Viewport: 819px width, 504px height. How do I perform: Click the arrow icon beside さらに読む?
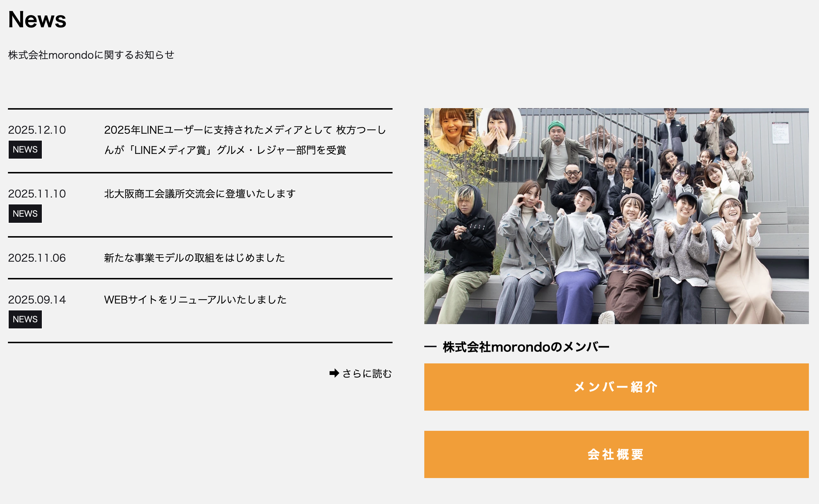pyautogui.click(x=334, y=373)
